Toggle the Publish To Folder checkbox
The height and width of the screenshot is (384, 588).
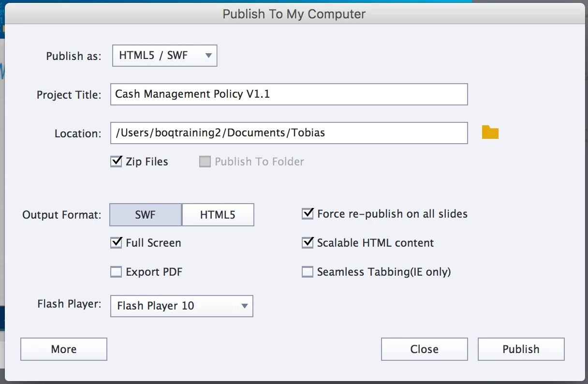click(205, 162)
